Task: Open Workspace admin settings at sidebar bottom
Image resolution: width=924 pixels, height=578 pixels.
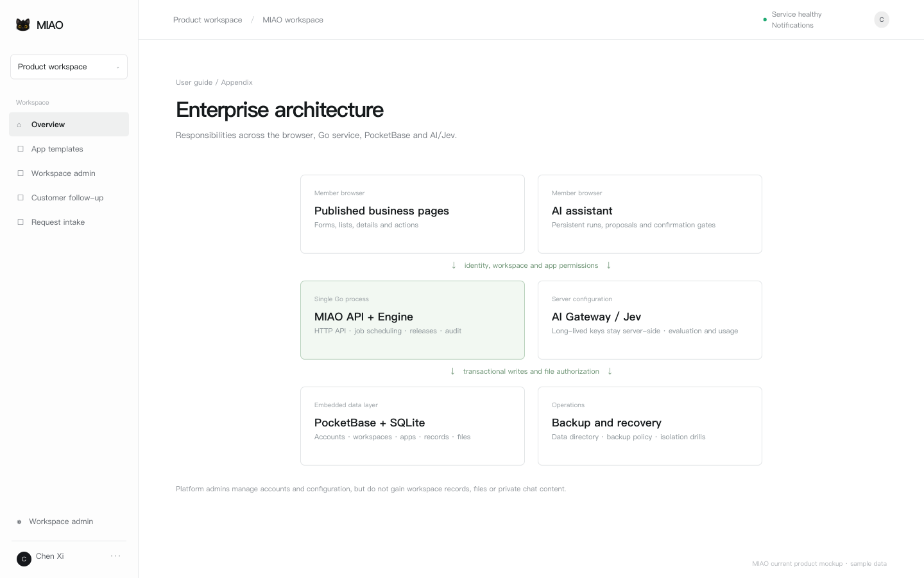Action: pyautogui.click(x=61, y=521)
